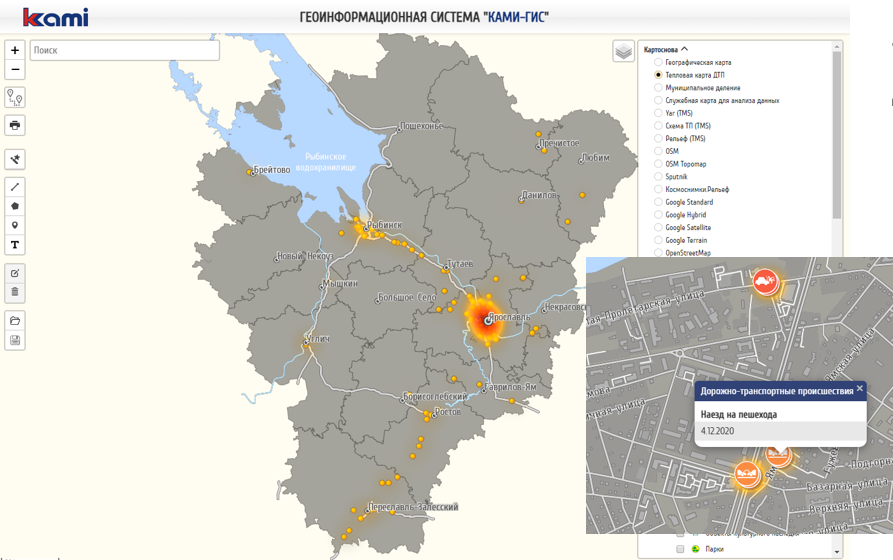Click the Новый Некоуз label

tap(305, 256)
